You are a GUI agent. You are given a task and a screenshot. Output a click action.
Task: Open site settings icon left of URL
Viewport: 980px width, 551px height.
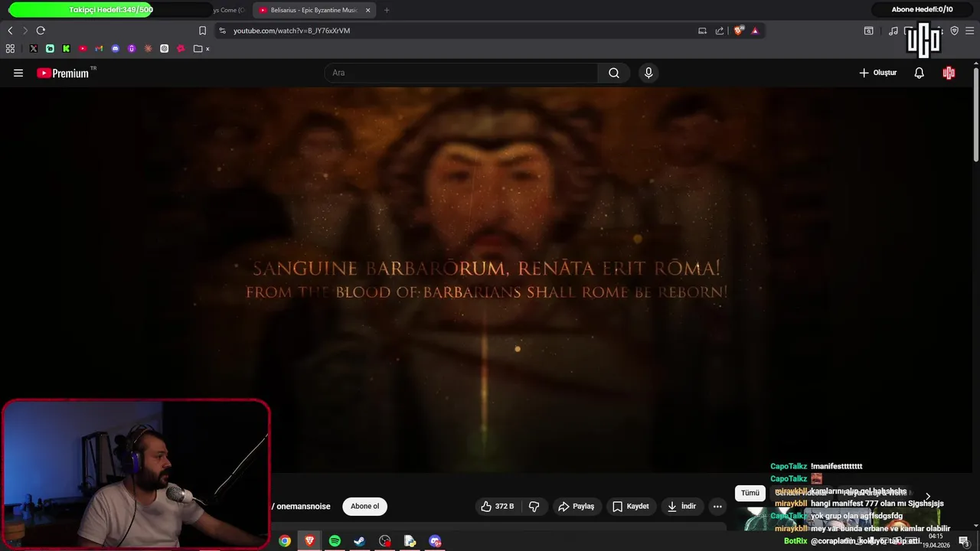[x=222, y=31]
